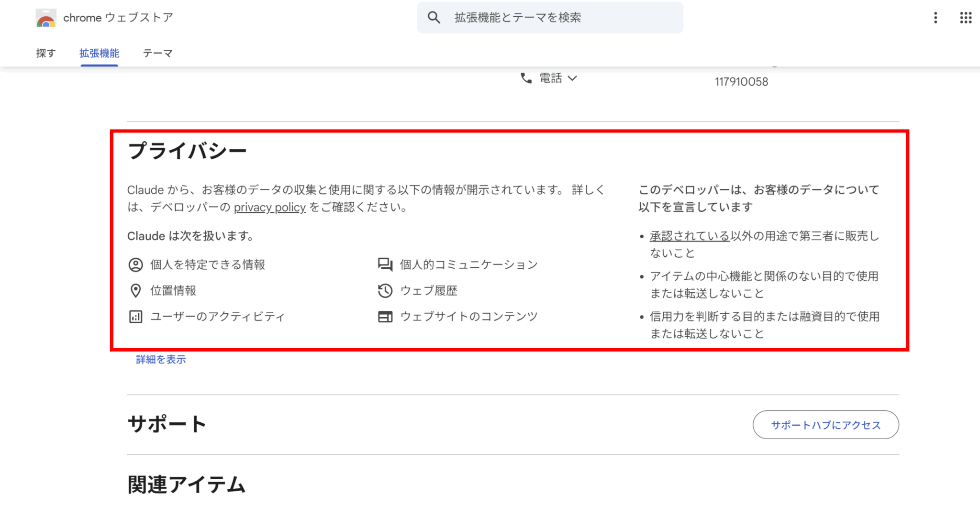Click the Chrome Web Store logo icon

coord(46,18)
